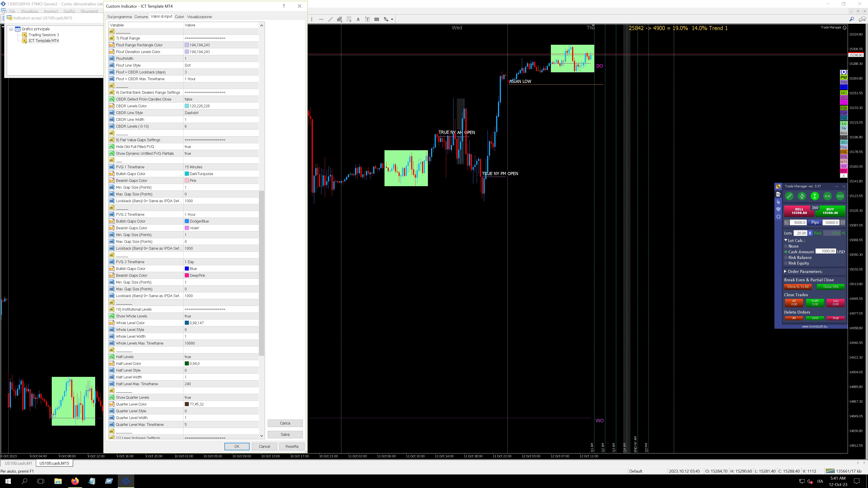Select the trendline drawing tool
This screenshot has height=488, width=868.
point(330,19)
